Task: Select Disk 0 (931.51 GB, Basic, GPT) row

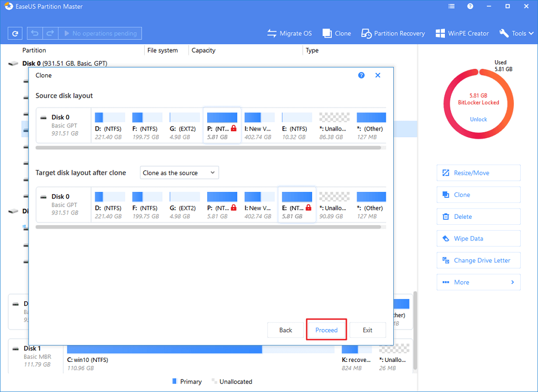Action: click(65, 63)
